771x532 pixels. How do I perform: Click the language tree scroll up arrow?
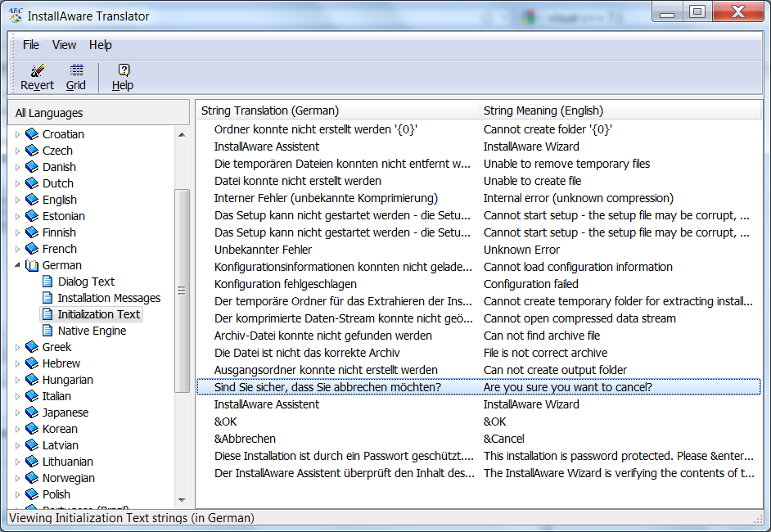pos(182,134)
